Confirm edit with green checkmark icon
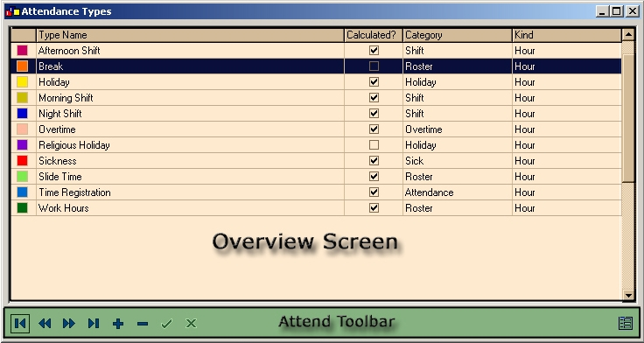 pyautogui.click(x=166, y=324)
